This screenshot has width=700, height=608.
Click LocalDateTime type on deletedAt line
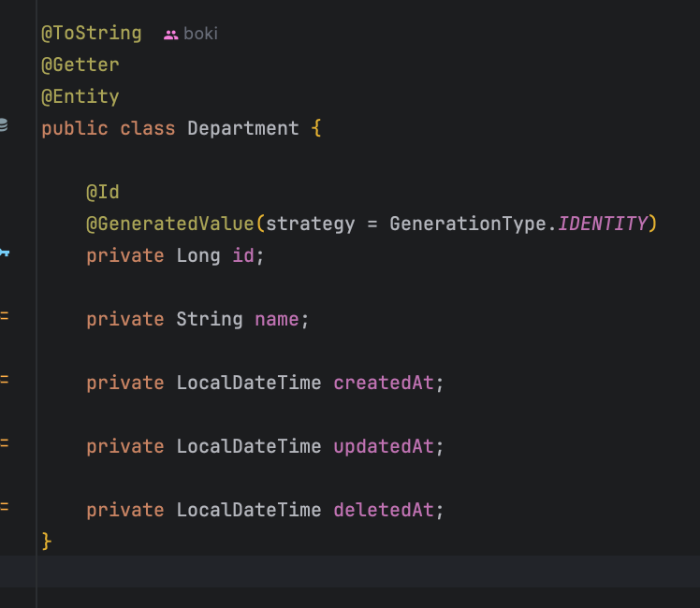click(249, 510)
